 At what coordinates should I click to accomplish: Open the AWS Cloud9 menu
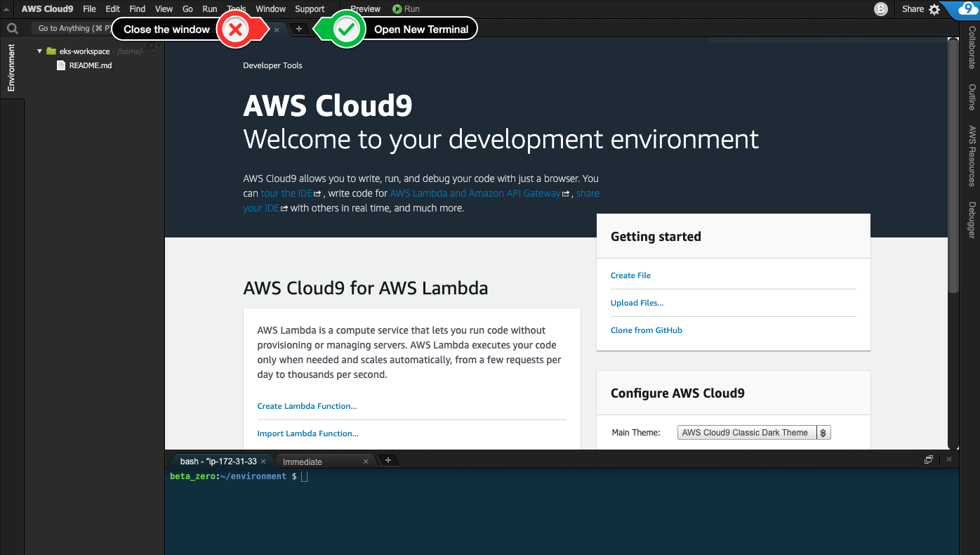[47, 9]
